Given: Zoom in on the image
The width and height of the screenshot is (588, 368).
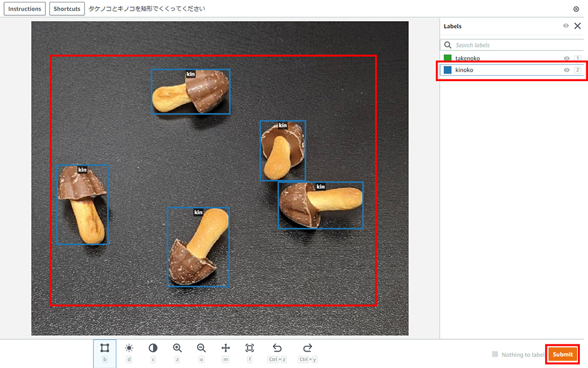Looking at the screenshot, I should click(x=177, y=348).
